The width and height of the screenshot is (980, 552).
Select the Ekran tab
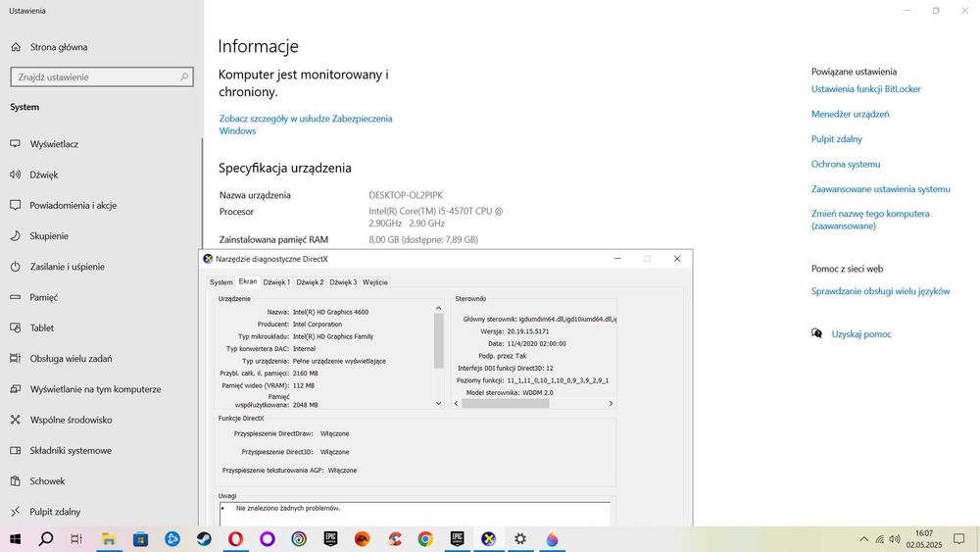click(x=248, y=281)
